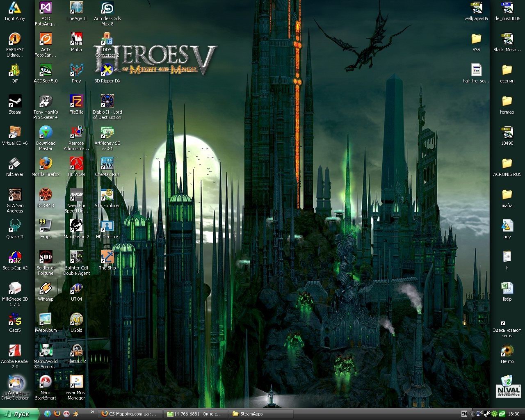525x420 pixels.
Task: Select Autodesk 3ds Max 8 shortcut
Action: (107, 8)
